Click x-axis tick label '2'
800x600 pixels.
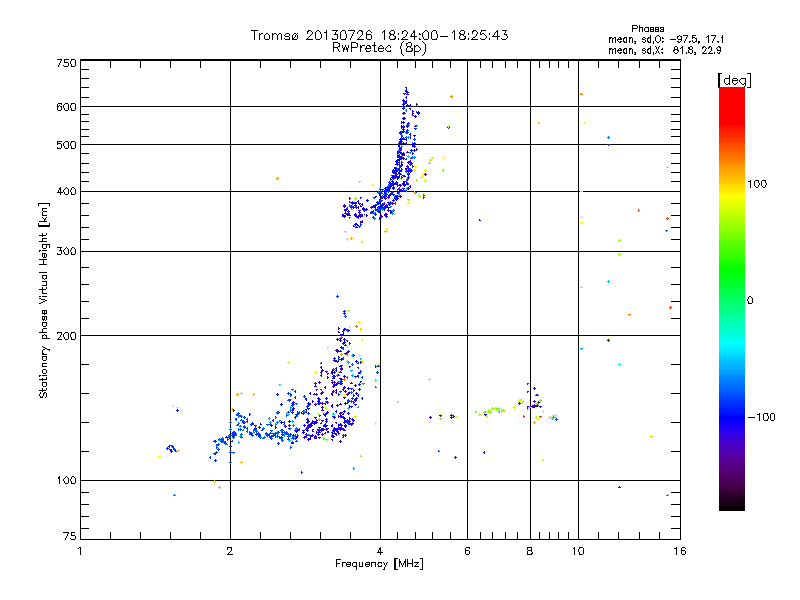pos(230,551)
